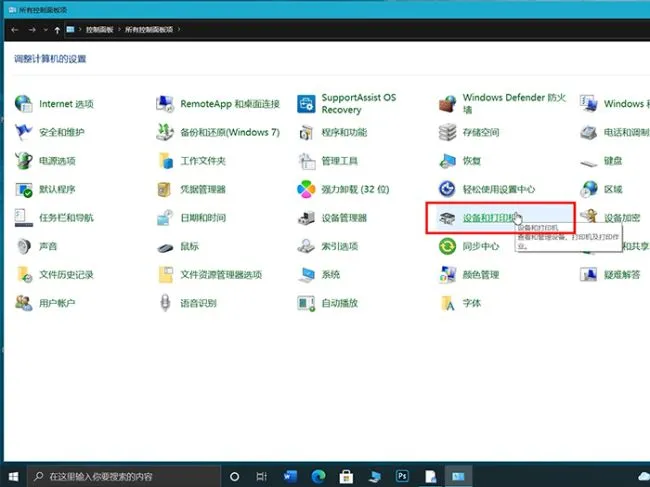Open the 字体 fonts icon
The width and height of the screenshot is (650, 487).
[x=448, y=303]
